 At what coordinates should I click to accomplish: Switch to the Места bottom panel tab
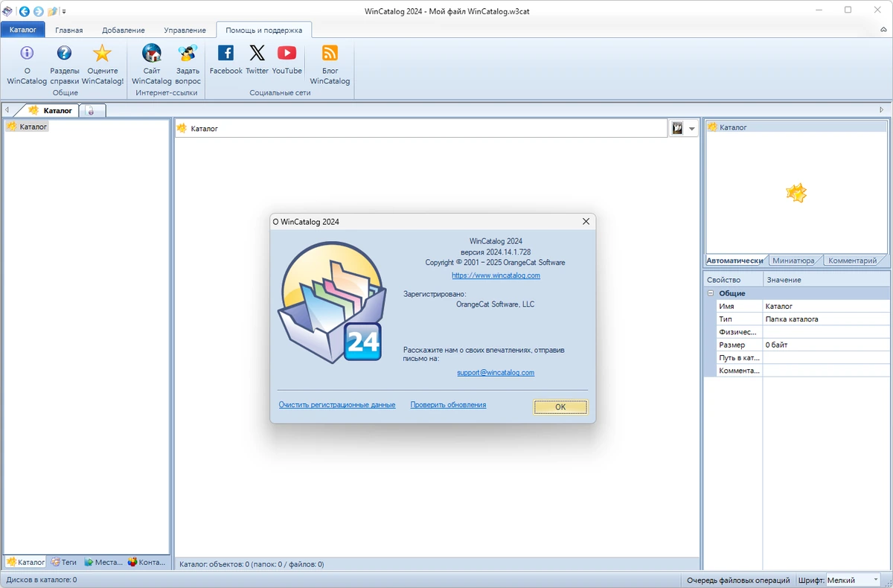click(x=103, y=562)
